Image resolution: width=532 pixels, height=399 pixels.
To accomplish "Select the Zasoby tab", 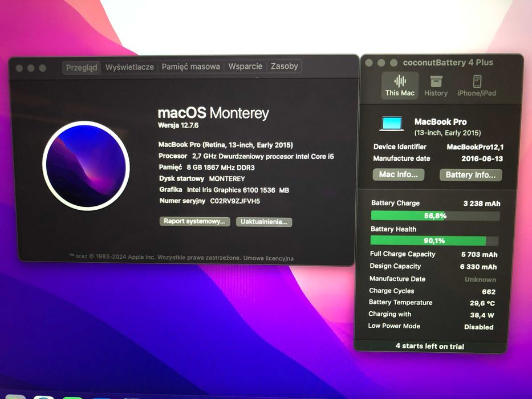I will (285, 66).
